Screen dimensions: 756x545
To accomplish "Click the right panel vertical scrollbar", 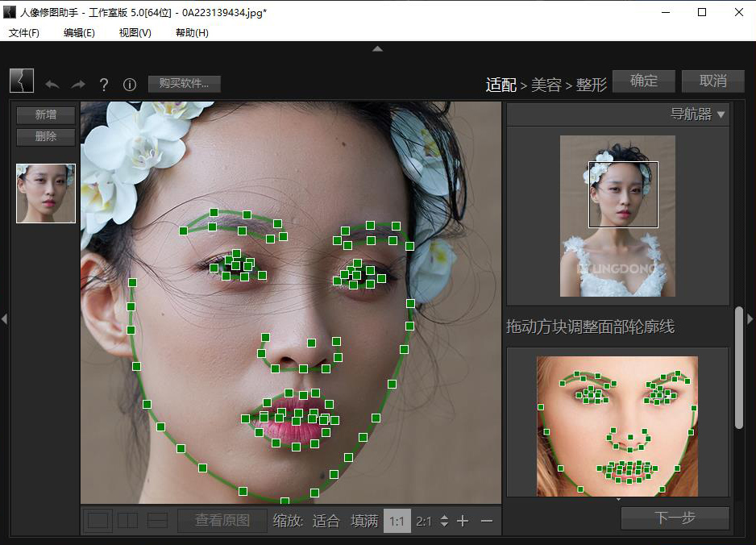I will (739, 367).
